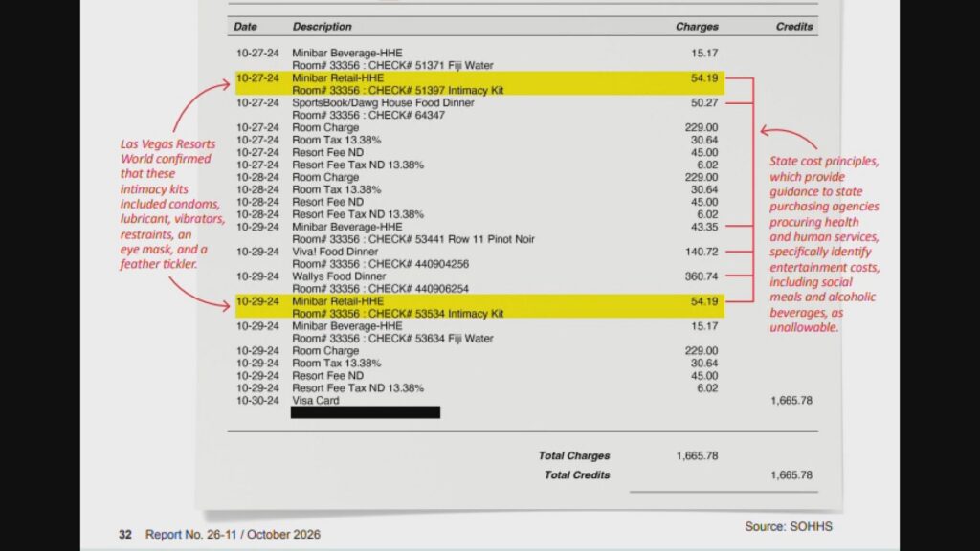Click the 54.19 amount on 10-27-24 Minibar Retail row
This screenshot has height=551, width=980.
pos(704,78)
